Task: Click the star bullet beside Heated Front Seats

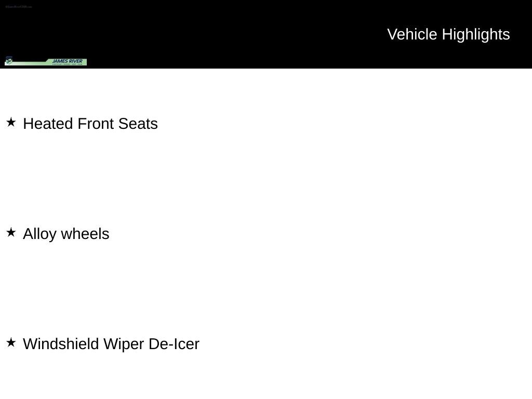Action: click(11, 122)
